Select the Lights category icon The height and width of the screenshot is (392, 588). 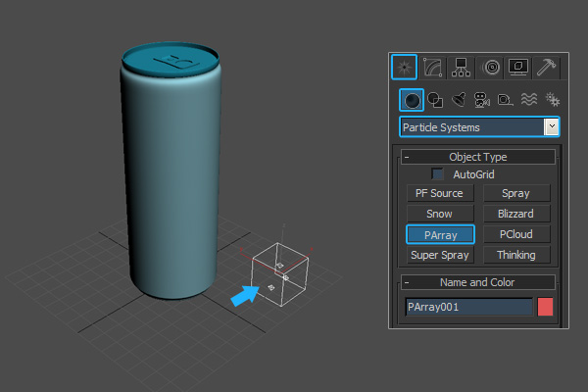pyautogui.click(x=458, y=99)
